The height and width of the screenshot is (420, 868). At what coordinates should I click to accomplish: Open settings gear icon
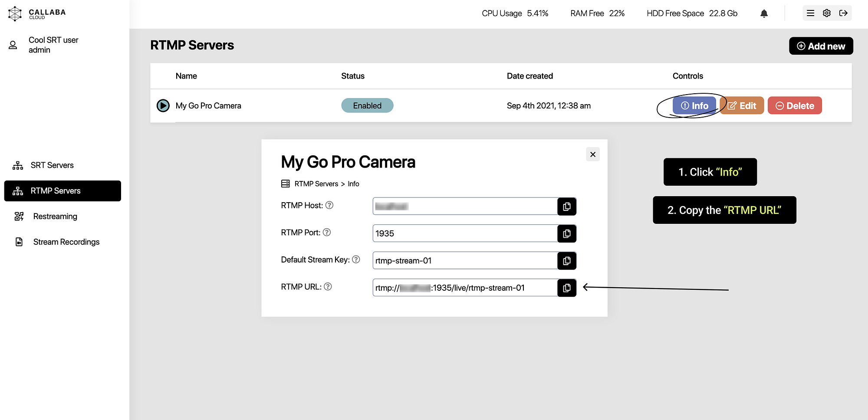(827, 13)
